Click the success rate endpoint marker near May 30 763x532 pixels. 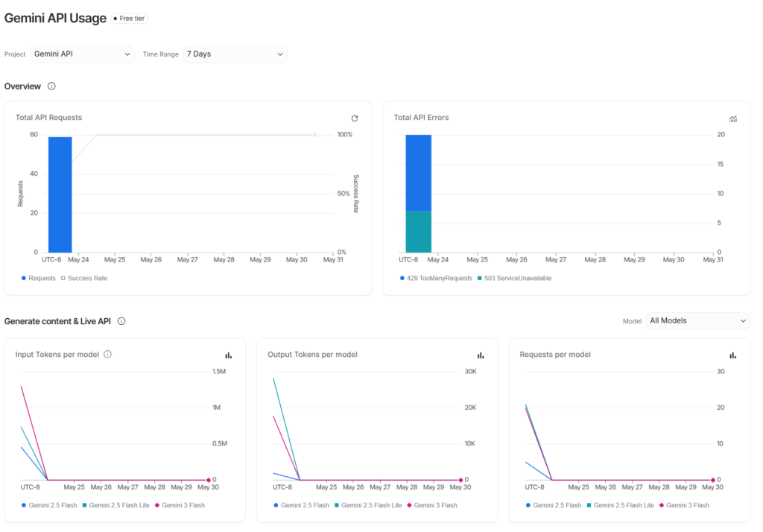tap(315, 135)
